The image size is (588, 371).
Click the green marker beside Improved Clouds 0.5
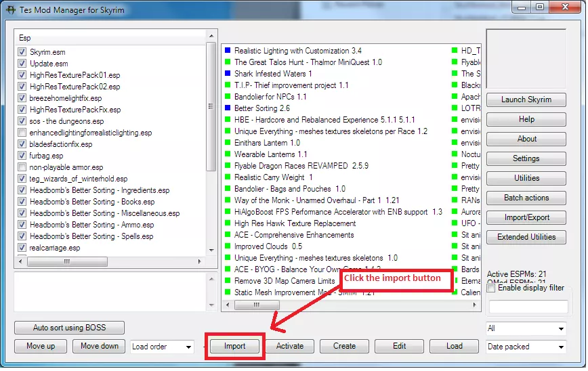pos(227,246)
